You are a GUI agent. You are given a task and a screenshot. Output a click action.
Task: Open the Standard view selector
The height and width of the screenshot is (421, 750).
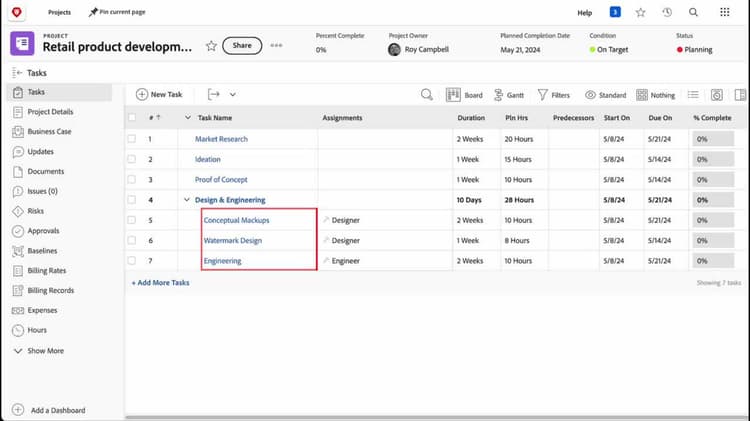[606, 95]
